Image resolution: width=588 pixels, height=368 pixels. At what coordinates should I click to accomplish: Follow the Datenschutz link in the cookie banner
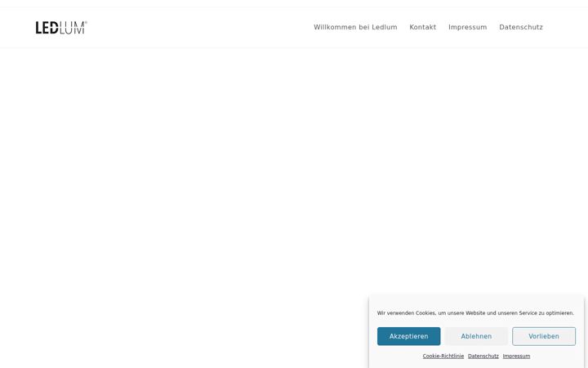(483, 356)
